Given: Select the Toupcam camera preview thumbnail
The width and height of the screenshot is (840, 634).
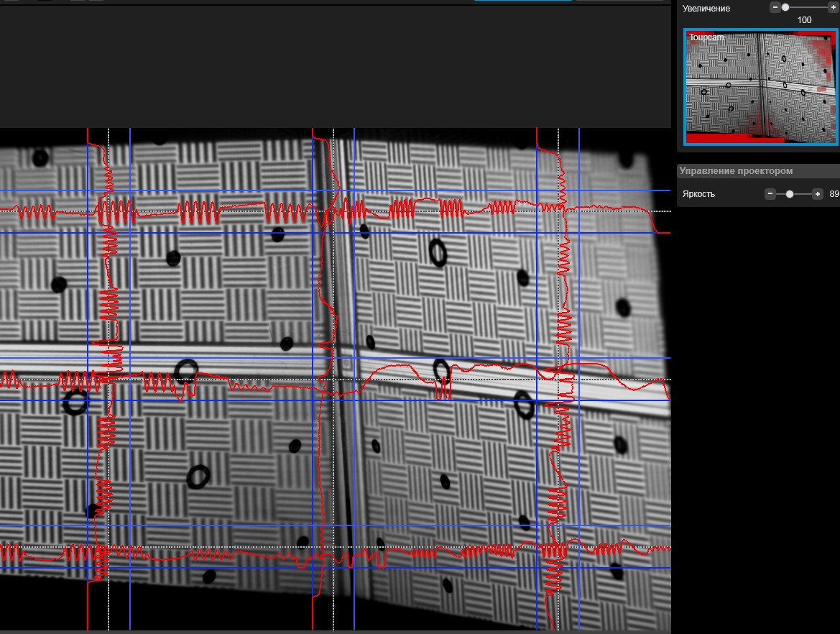Looking at the screenshot, I should pos(760,86).
